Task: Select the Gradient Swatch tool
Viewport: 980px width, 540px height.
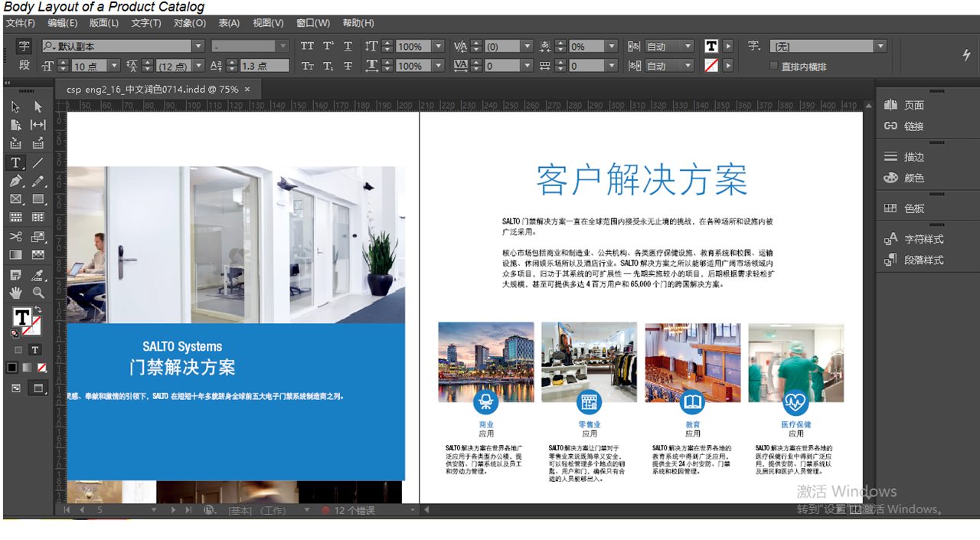Action: click(x=15, y=255)
